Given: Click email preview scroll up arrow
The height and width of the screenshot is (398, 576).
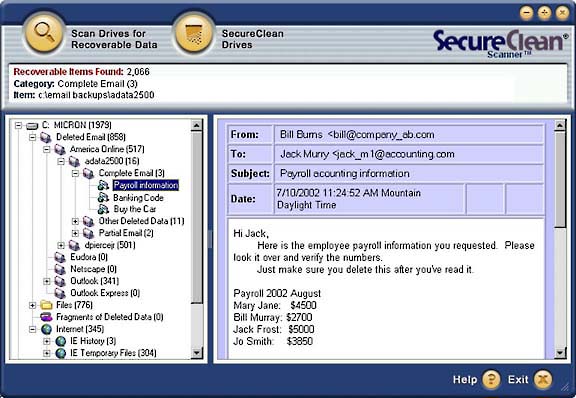Looking at the screenshot, I should [x=560, y=126].
